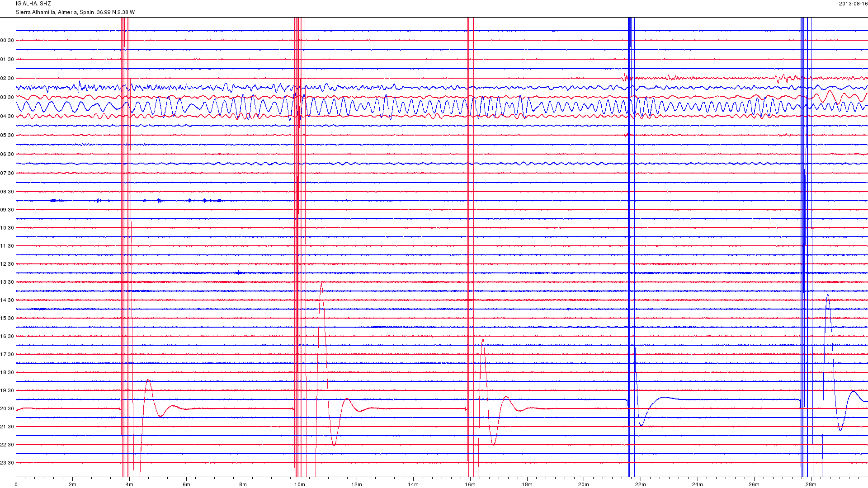The height and width of the screenshot is (488, 868).
Task: Click the 02:30 time label
Action: (7, 78)
